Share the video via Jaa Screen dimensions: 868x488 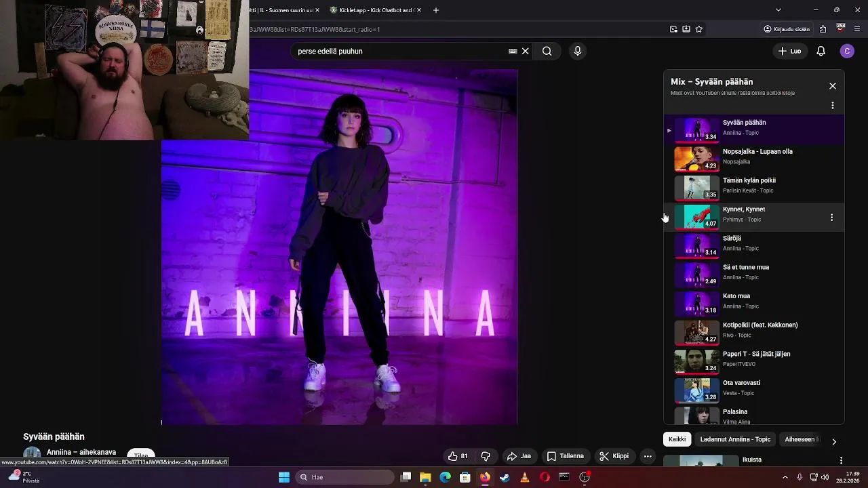coord(519,456)
